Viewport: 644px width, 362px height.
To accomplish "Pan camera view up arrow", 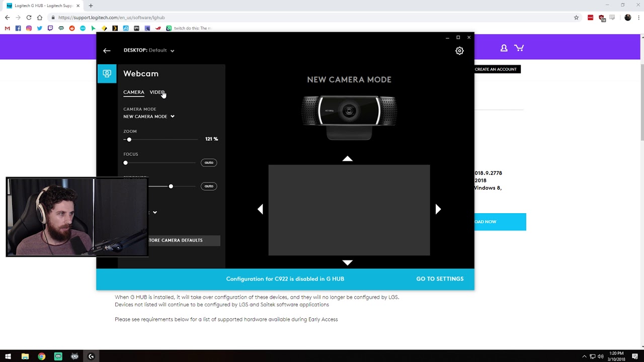I will [x=347, y=159].
